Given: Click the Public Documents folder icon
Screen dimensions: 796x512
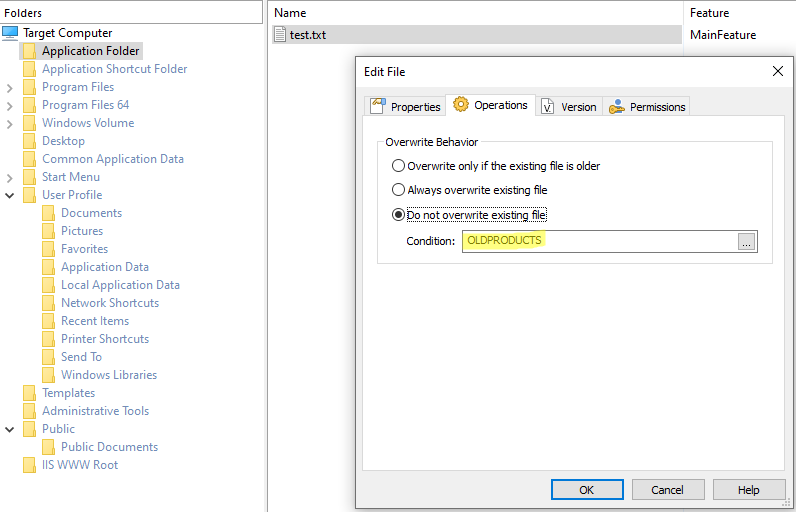Looking at the screenshot, I should click(x=48, y=447).
